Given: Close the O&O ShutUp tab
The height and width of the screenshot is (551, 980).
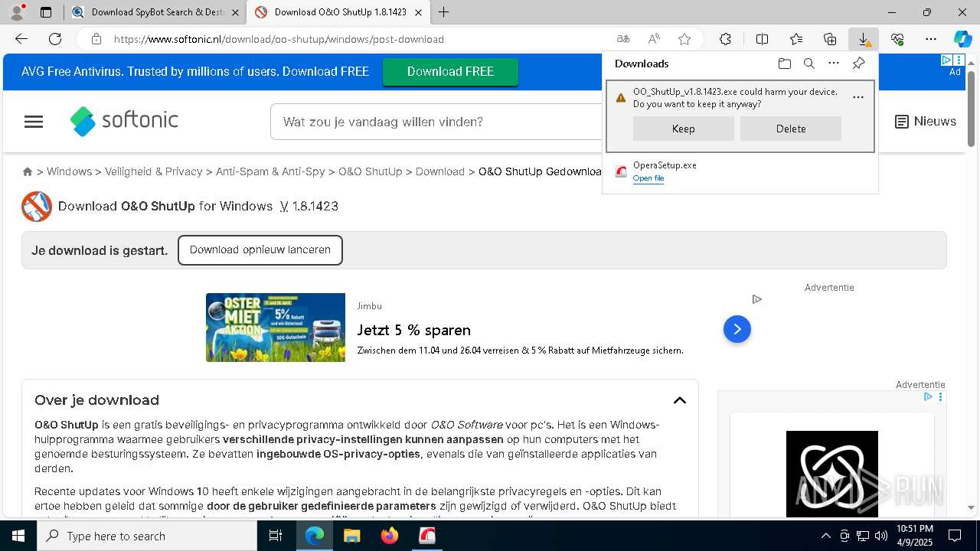Looking at the screenshot, I should coord(418,12).
